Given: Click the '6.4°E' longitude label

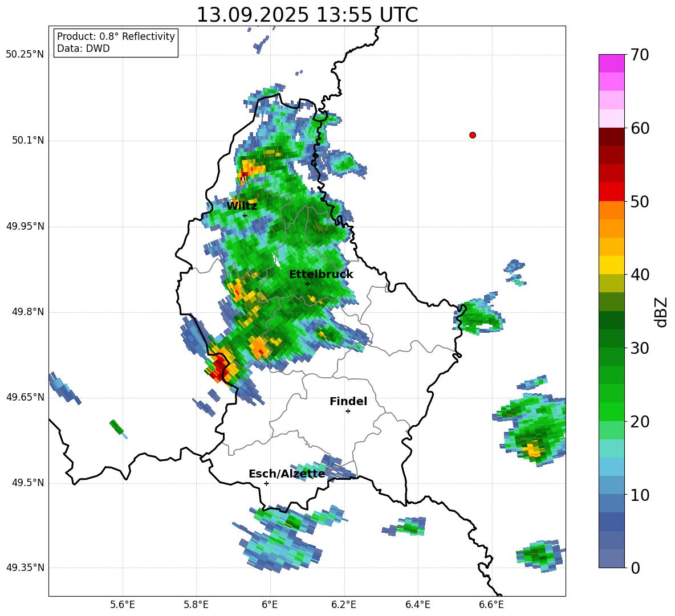Looking at the screenshot, I should pyautogui.click(x=417, y=605).
